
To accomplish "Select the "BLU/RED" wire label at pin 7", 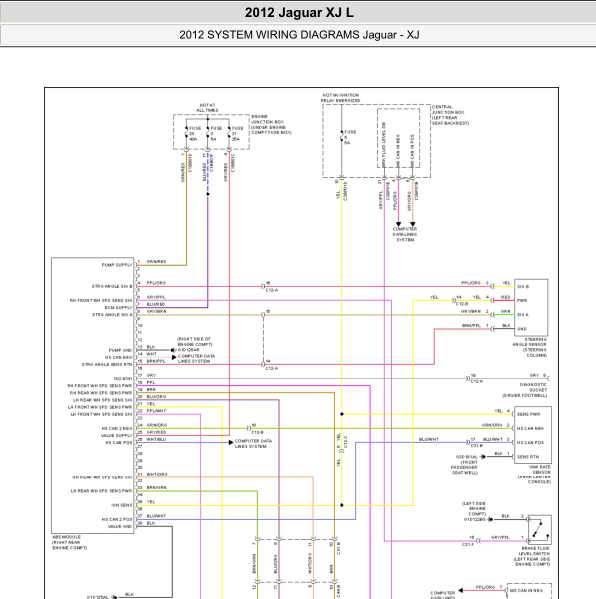I will pyautogui.click(x=156, y=304).
